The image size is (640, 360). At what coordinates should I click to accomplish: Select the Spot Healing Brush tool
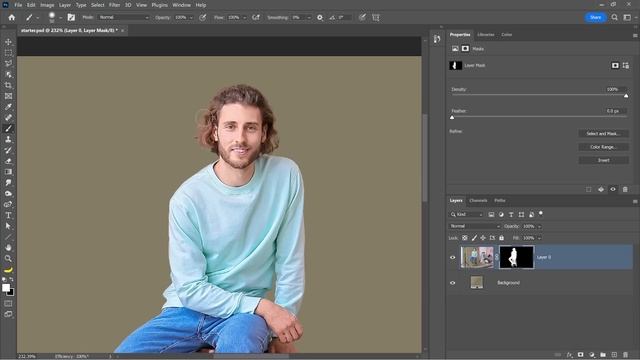click(x=8, y=118)
